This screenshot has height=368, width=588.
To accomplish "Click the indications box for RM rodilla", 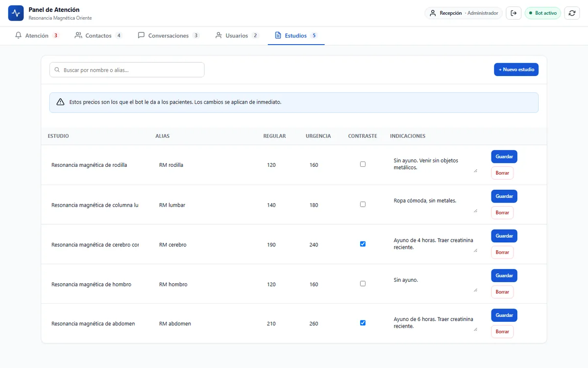I will pyautogui.click(x=435, y=164).
